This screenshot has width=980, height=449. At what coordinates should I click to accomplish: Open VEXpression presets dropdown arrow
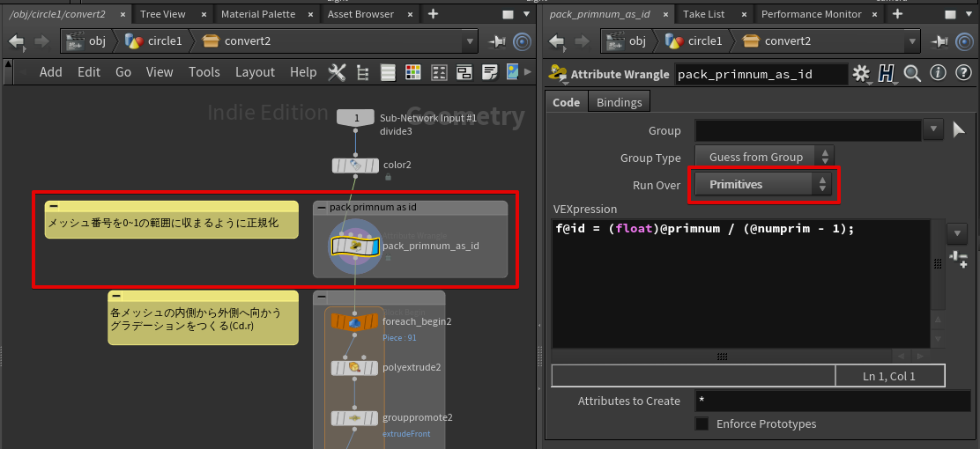957,233
